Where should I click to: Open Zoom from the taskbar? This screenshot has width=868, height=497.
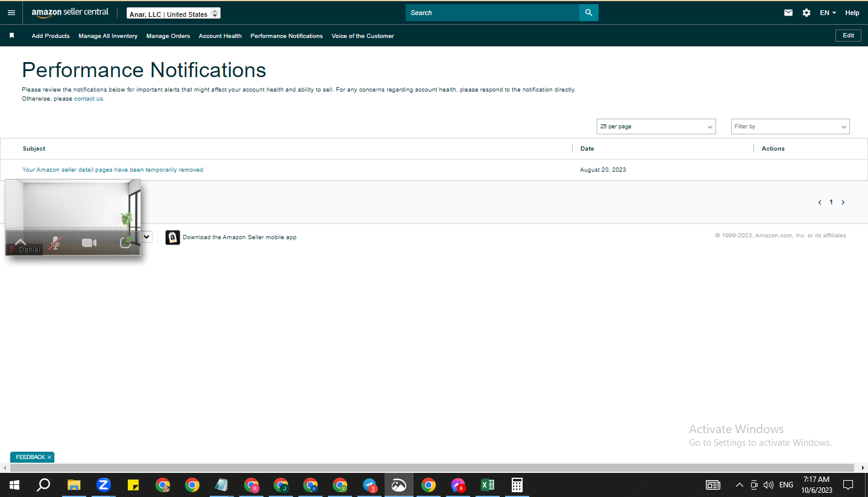pos(104,485)
